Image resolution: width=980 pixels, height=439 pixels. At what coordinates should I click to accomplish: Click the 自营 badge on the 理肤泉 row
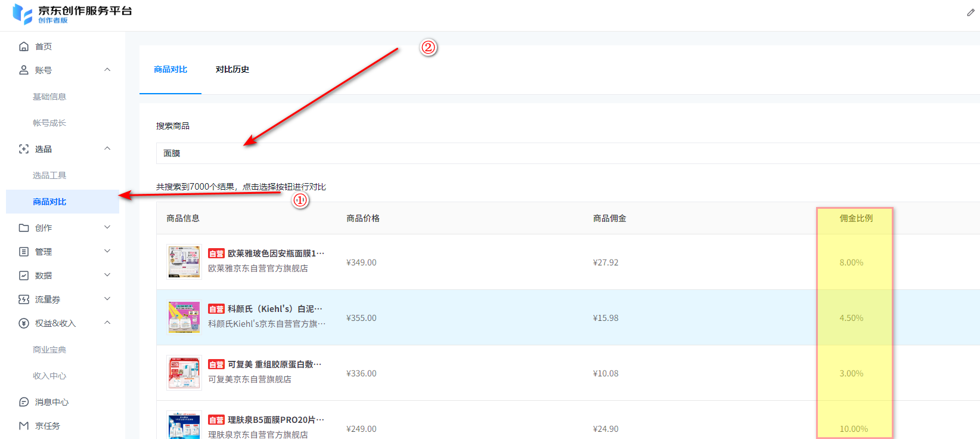(x=216, y=420)
